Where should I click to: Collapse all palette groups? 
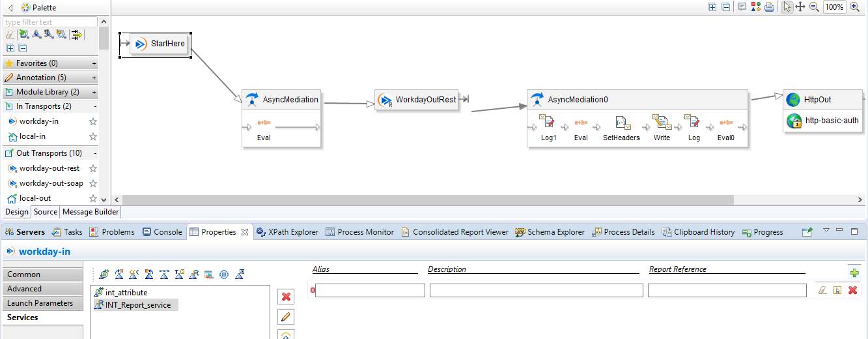point(23,48)
